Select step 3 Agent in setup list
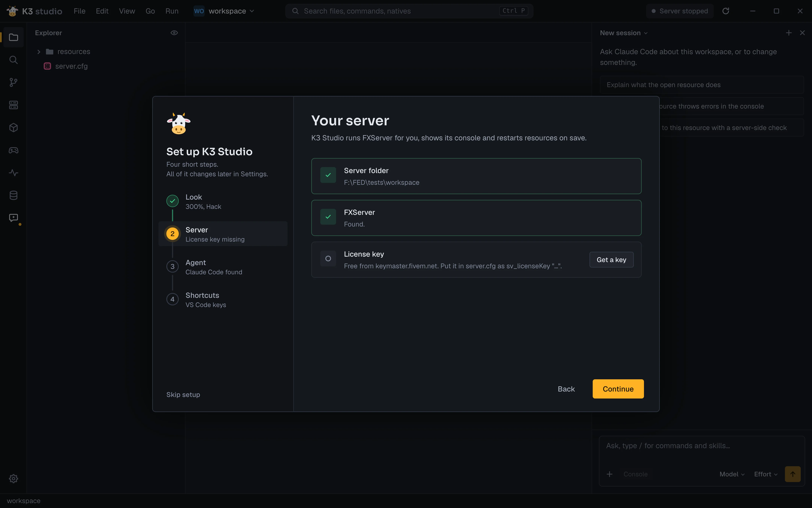The image size is (812, 508). [223, 267]
